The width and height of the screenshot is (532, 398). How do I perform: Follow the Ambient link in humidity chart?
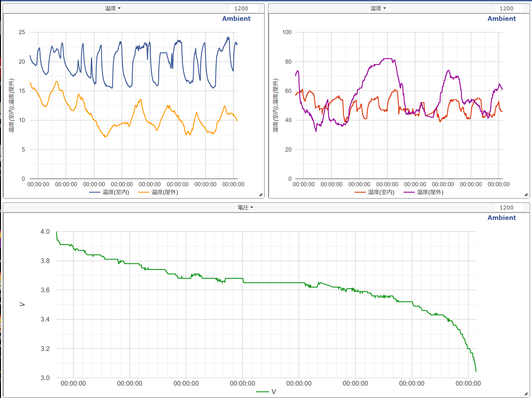[502, 19]
